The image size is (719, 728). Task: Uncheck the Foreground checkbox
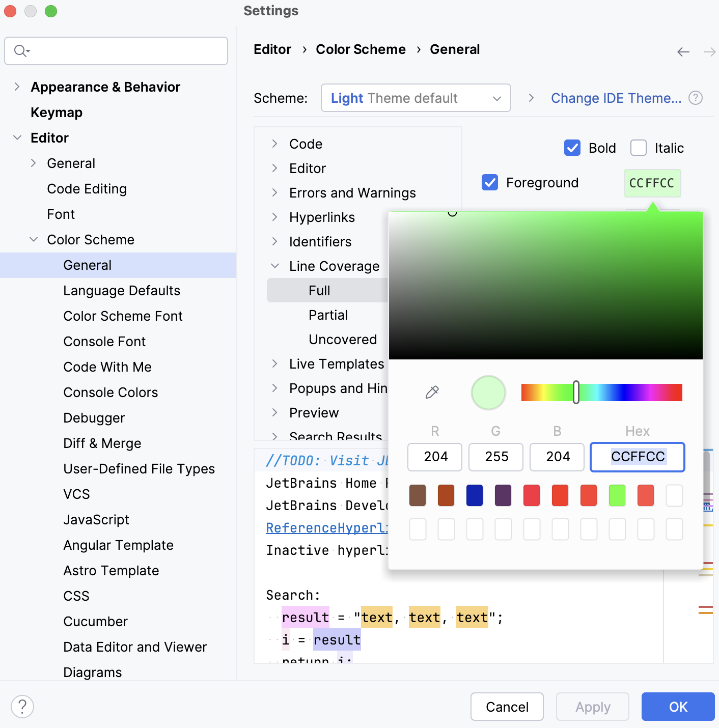pos(489,182)
